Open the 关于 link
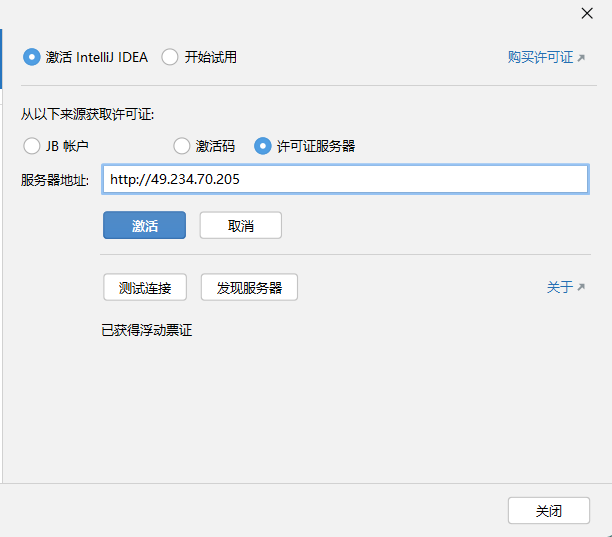 559,287
